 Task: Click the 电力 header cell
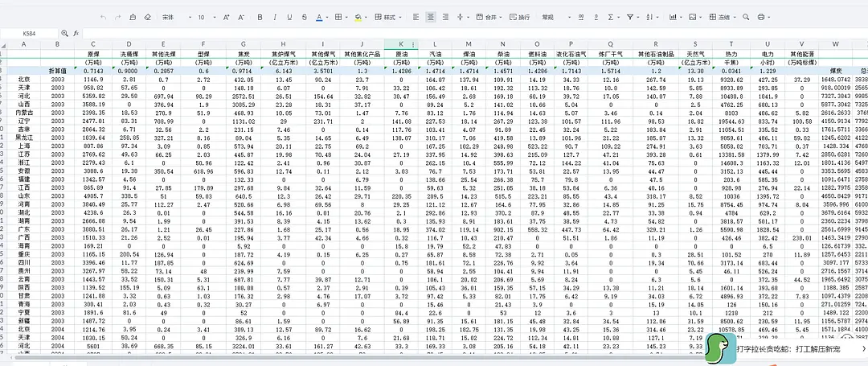[x=768, y=55]
